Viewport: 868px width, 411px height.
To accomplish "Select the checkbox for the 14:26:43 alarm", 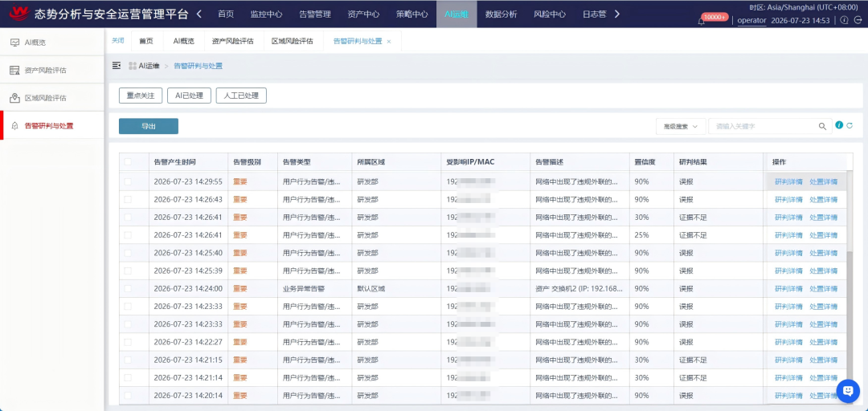I will tap(128, 199).
